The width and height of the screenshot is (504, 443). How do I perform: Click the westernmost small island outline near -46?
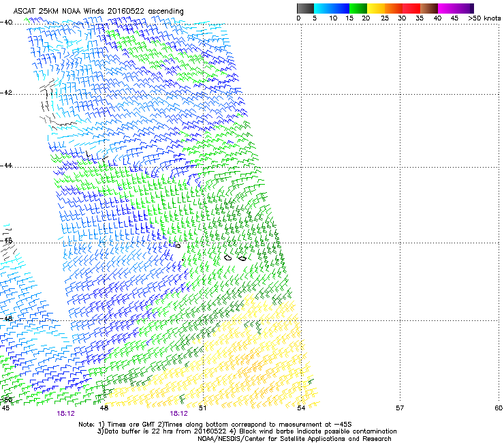tap(178, 246)
